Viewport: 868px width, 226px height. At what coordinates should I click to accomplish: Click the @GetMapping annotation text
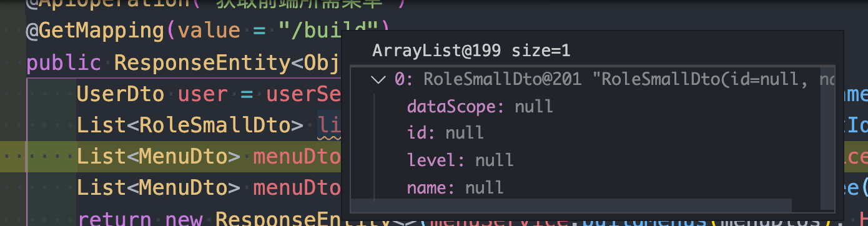point(94,31)
